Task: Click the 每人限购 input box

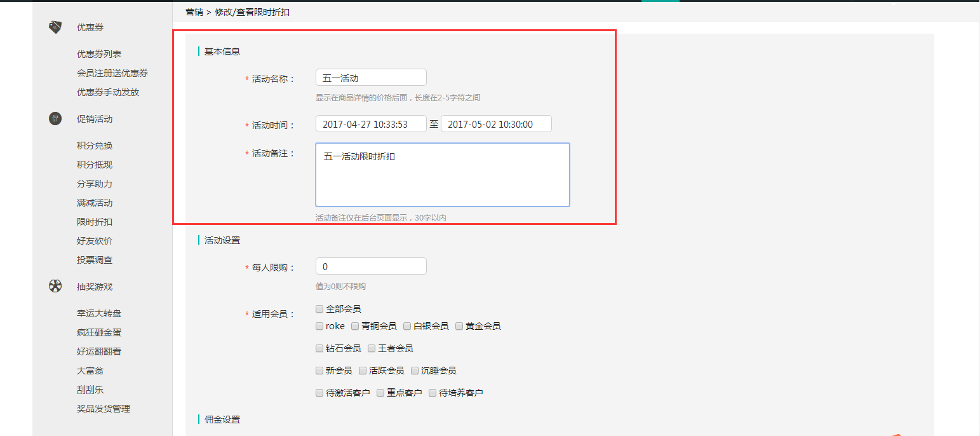Action: click(371, 266)
